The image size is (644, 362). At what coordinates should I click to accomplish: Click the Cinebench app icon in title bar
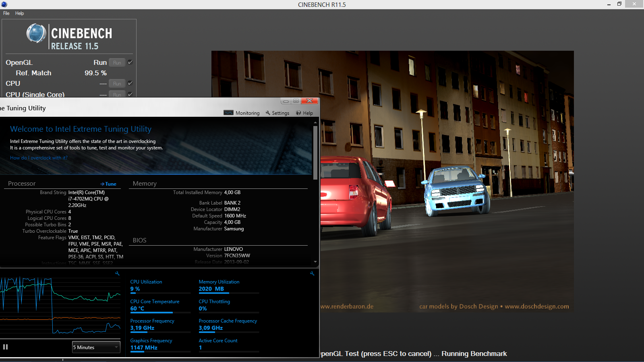[4, 4]
